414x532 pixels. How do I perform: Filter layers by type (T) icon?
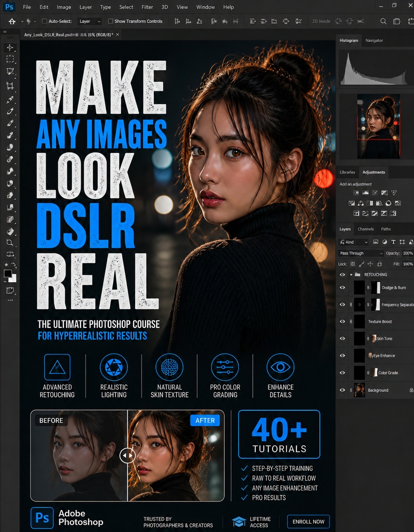coord(393,242)
